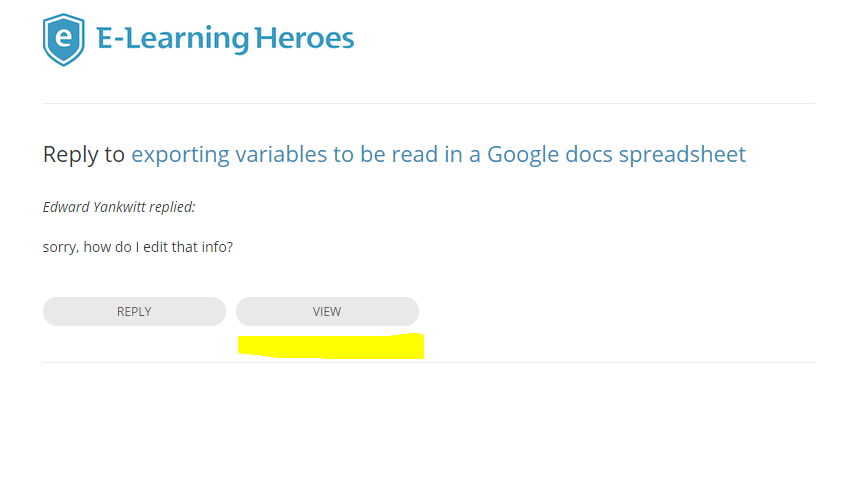The width and height of the screenshot is (855, 486).
Task: Click the divider line below the buttons
Action: (x=428, y=362)
